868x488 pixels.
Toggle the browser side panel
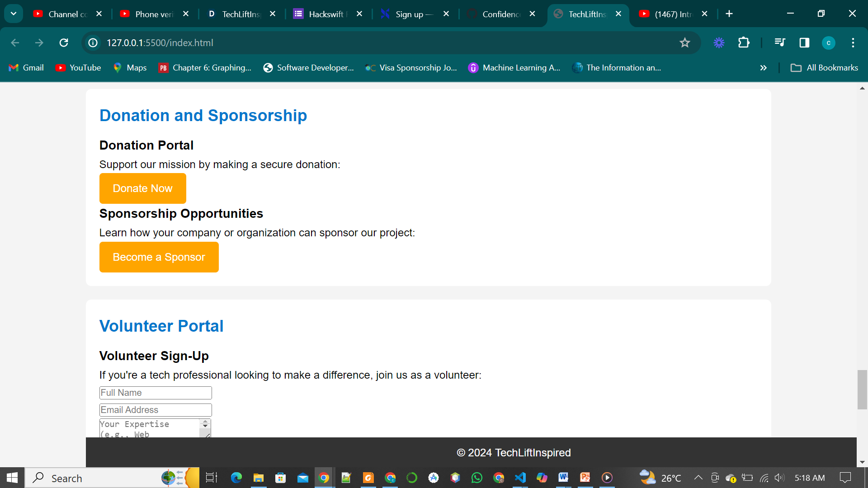[x=804, y=42]
